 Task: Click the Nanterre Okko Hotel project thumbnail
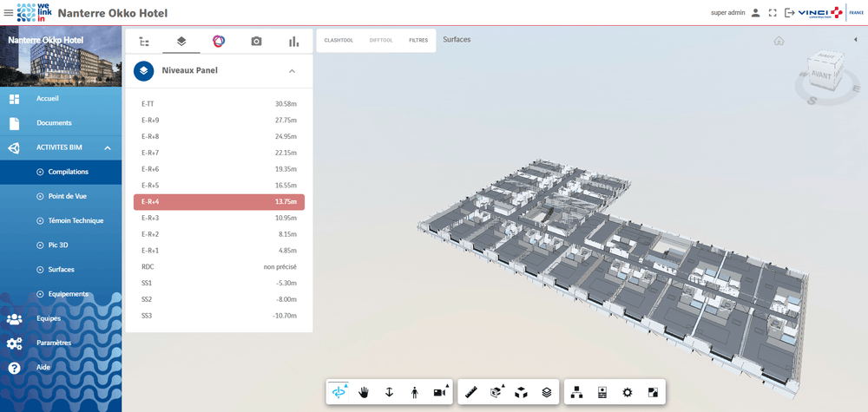coord(61,56)
